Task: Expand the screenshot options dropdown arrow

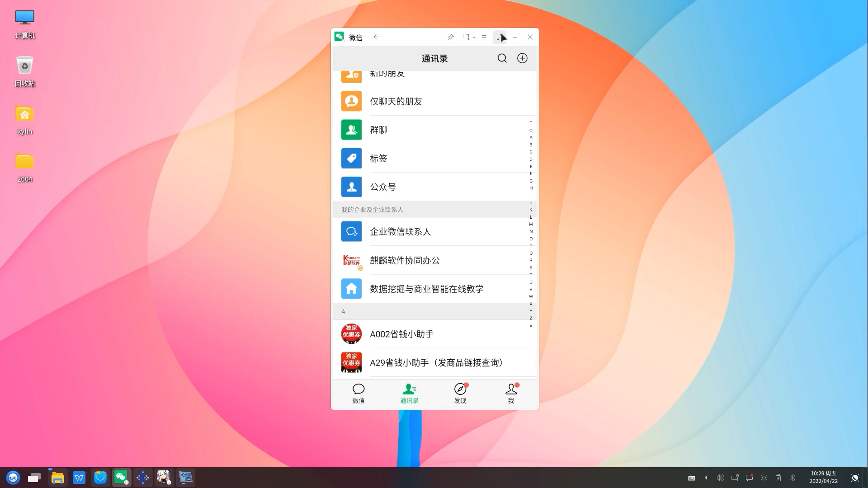Action: tap(474, 37)
